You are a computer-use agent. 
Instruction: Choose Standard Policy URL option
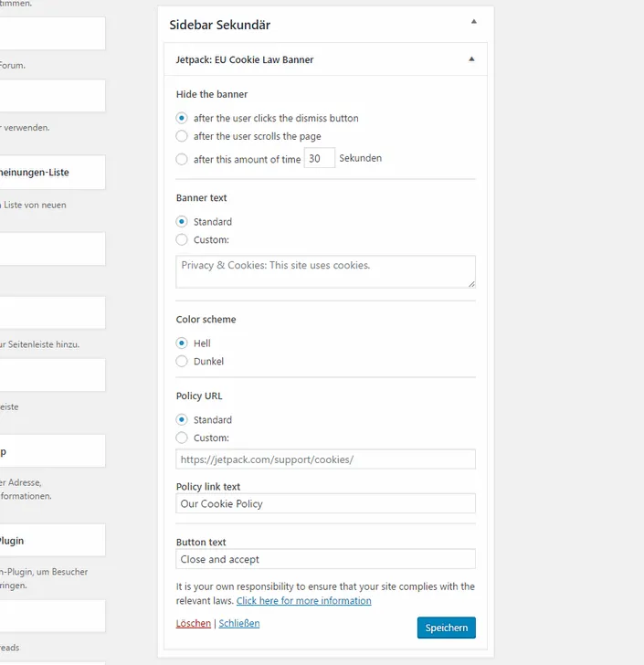182,419
